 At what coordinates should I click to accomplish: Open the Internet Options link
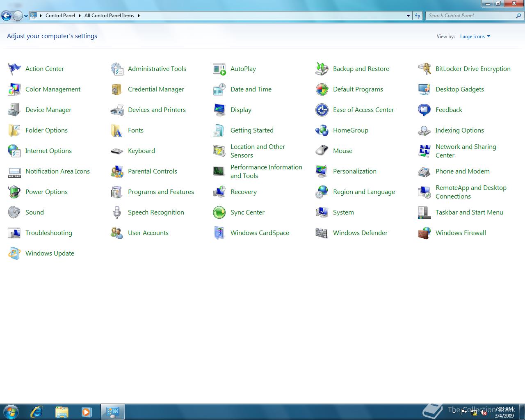pyautogui.click(x=48, y=151)
